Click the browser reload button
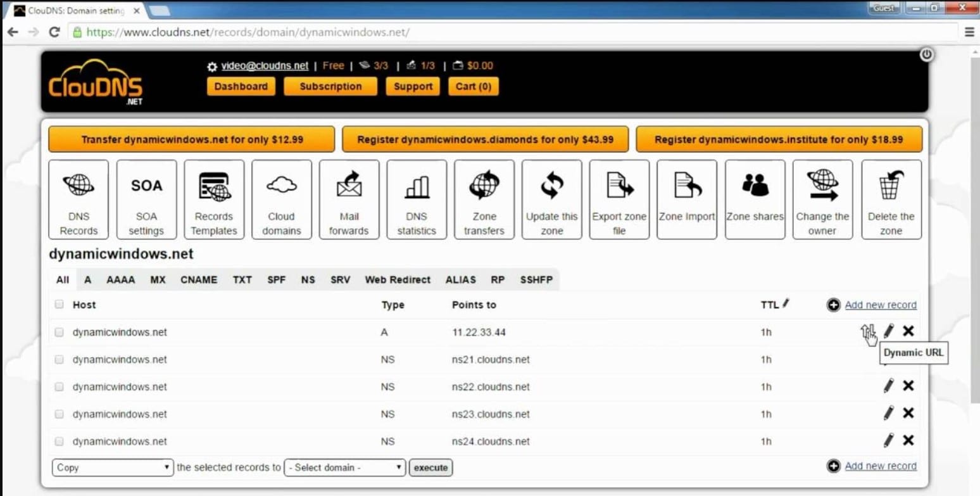 coord(54,32)
